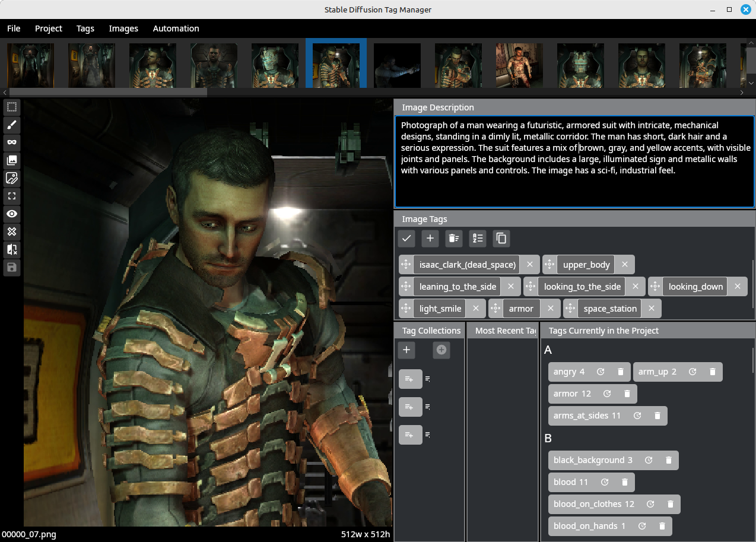Open the edit image pencil tool
756x542 pixels.
pyautogui.click(x=12, y=178)
